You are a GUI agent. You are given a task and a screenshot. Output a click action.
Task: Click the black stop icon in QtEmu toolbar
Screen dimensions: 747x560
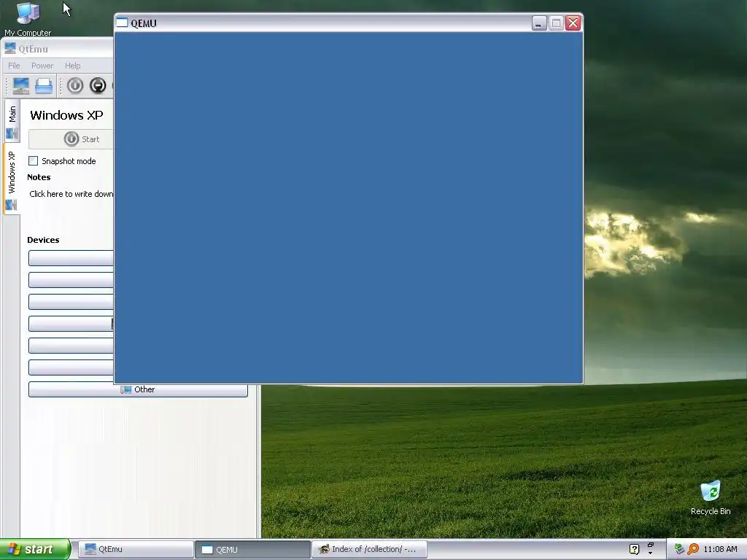pos(98,86)
